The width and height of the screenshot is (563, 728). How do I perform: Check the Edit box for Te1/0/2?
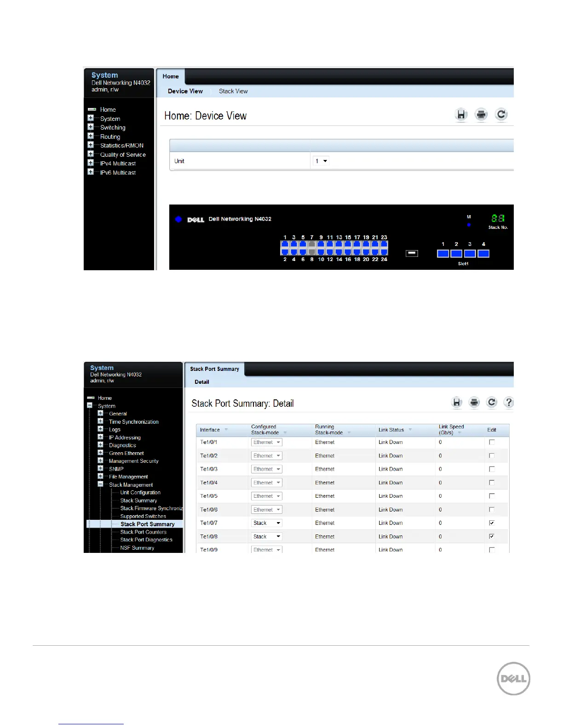click(492, 455)
